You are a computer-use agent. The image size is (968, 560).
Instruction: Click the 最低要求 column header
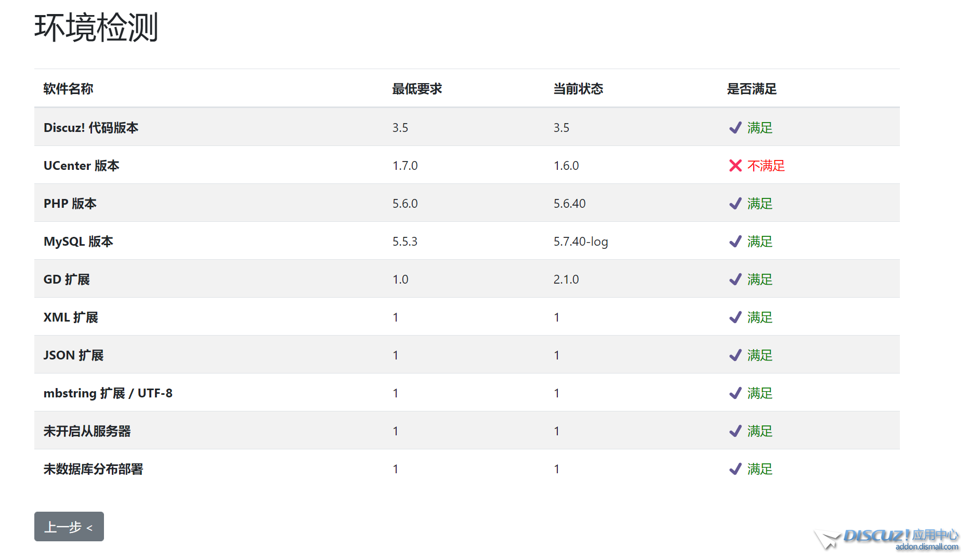point(417,89)
